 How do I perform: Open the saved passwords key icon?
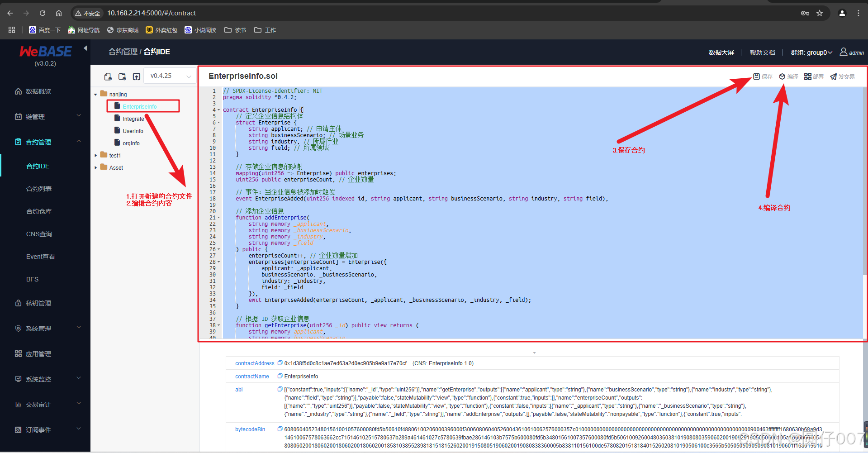(x=805, y=13)
